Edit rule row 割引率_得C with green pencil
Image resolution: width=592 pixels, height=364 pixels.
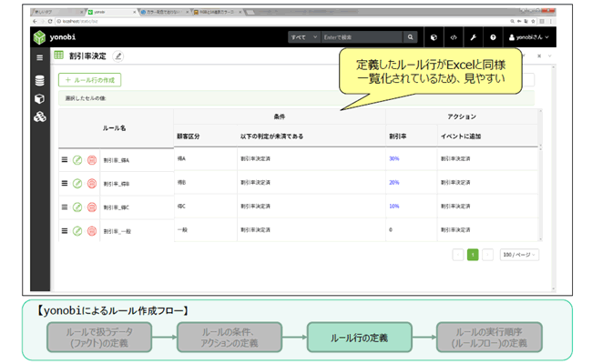coord(77,207)
